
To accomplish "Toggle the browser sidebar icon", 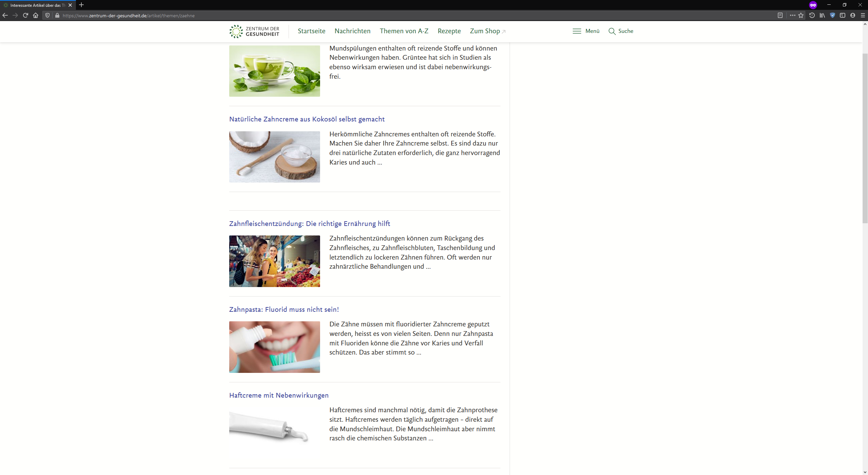I will 843,15.
